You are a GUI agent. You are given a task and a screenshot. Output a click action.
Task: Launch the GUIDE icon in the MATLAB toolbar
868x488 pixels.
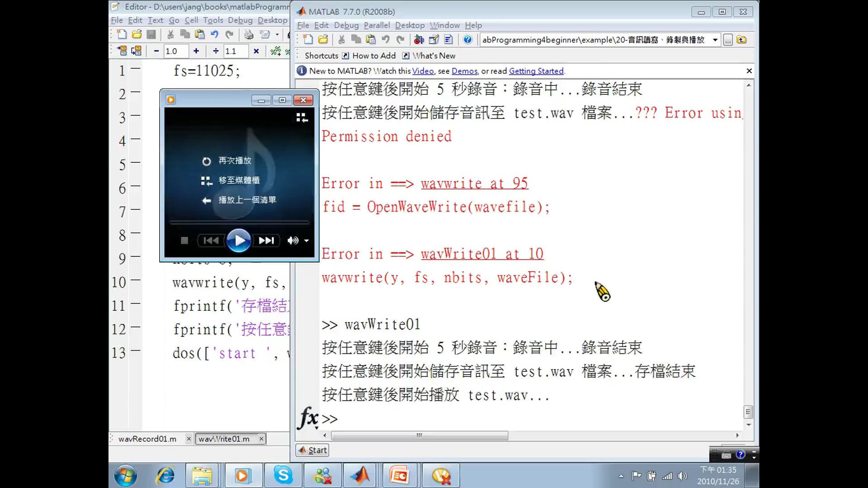click(434, 40)
